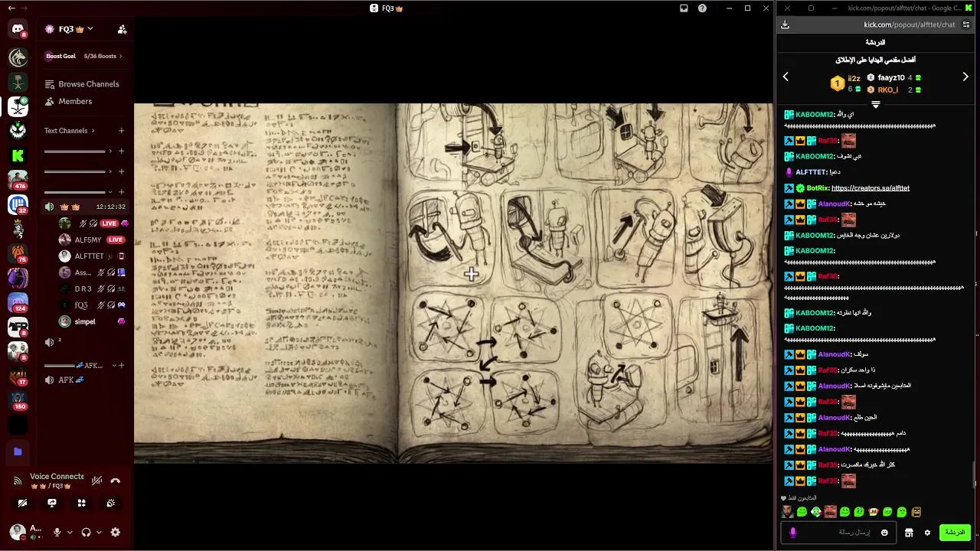Toggle followers-only heart indicator in Kick chat
This screenshot has height=551, width=980.
point(783,498)
